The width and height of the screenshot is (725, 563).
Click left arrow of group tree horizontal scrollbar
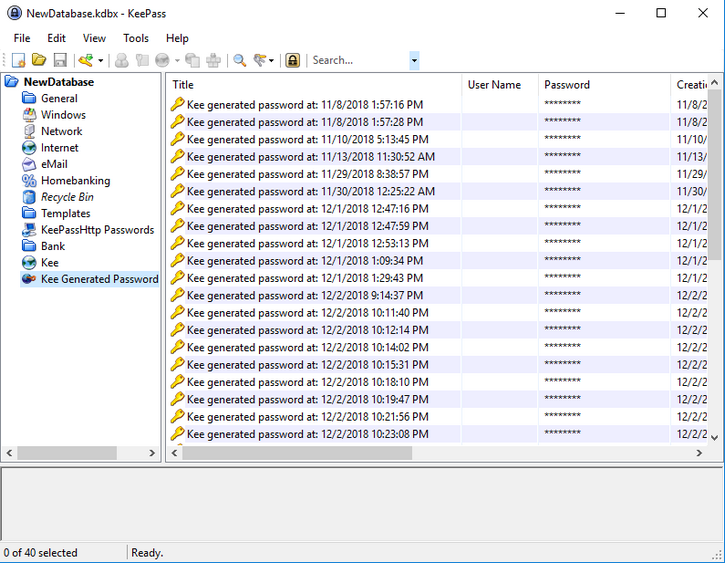(9, 453)
